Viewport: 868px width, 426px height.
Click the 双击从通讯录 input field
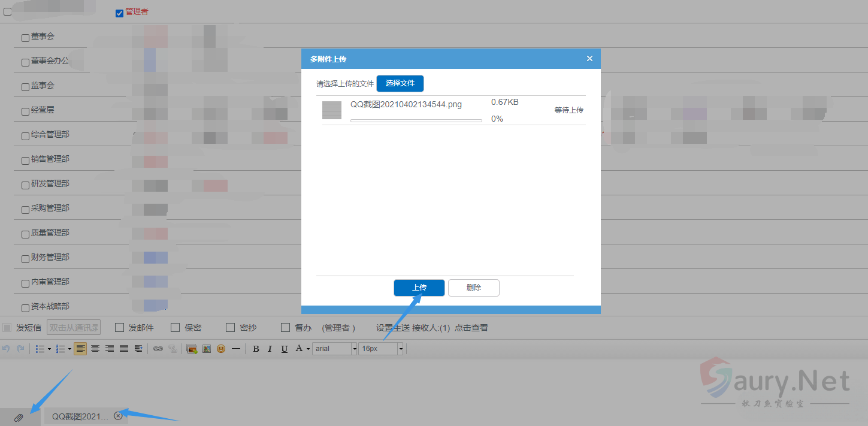[x=74, y=328]
